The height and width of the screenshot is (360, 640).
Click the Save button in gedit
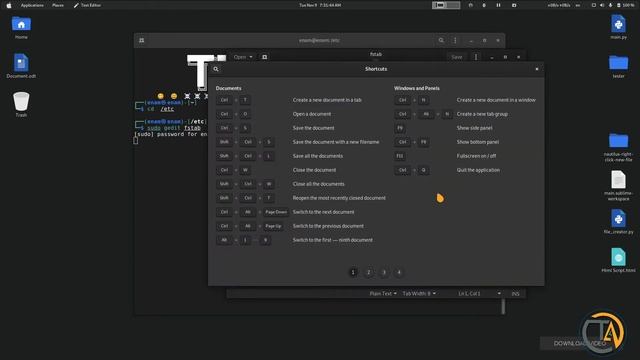click(x=457, y=57)
